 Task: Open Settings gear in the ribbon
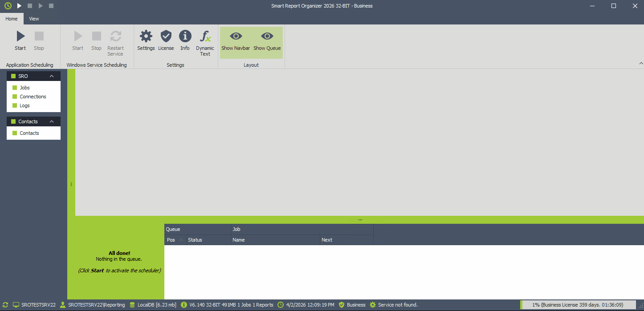pos(146,40)
